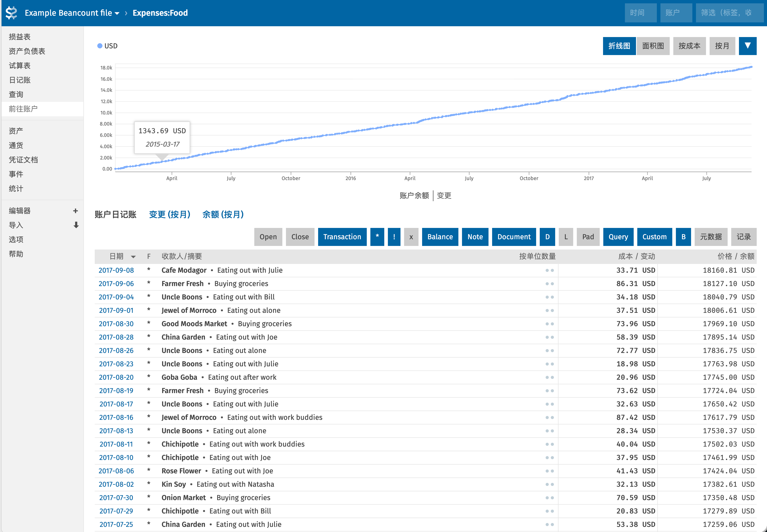Toggle the L link filter button

(x=566, y=237)
